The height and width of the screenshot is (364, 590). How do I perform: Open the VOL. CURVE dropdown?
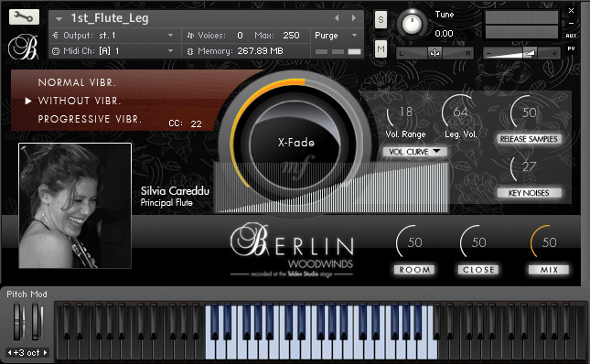click(414, 152)
